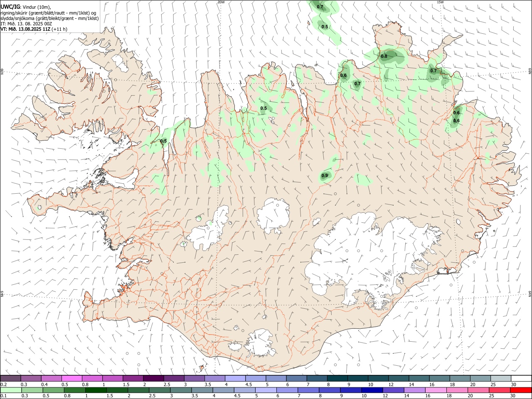The image size is (532, 399).
Task: Pick the bright red rain swatch starting at 30
Action: pos(520,390)
